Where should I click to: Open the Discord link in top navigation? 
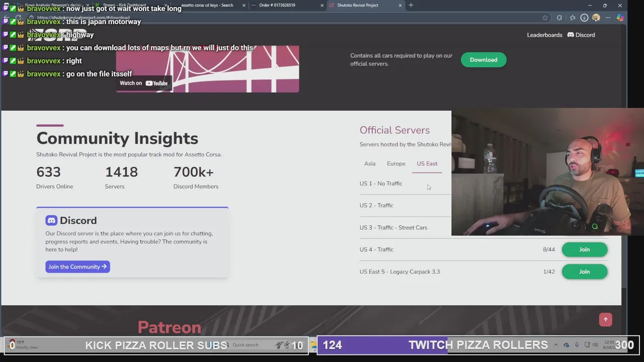(581, 35)
